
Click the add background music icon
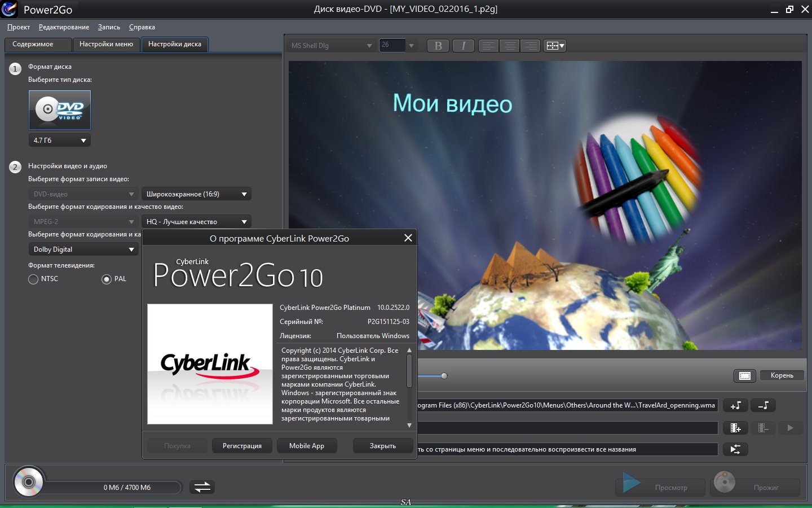click(x=735, y=405)
